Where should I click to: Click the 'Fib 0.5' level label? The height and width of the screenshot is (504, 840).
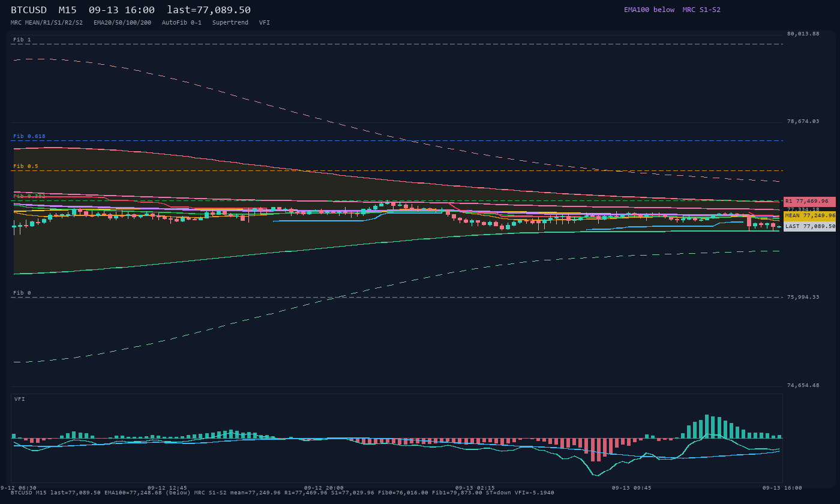tap(26, 166)
